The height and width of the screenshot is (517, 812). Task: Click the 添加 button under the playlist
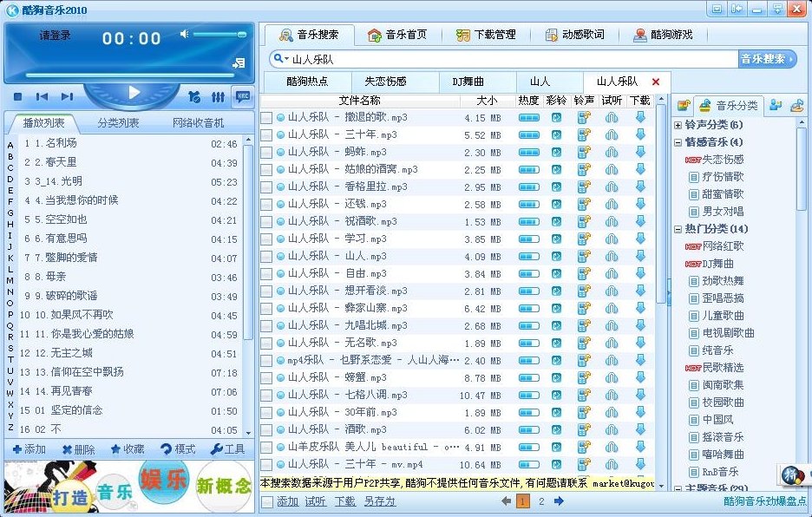point(29,449)
